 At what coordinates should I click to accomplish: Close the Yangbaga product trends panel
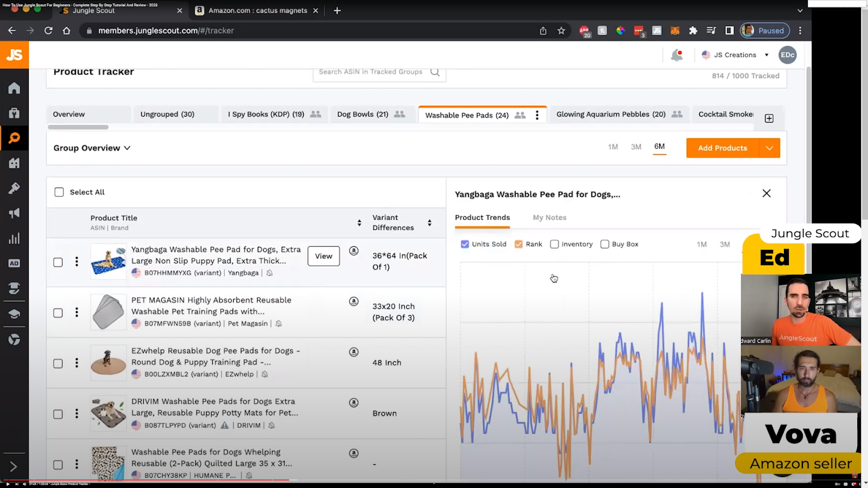[766, 194]
